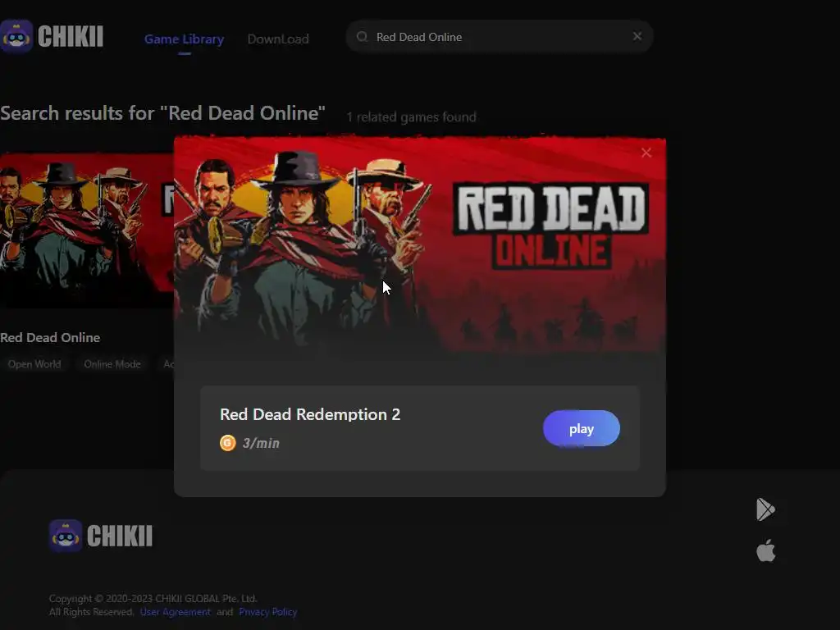Select the Red Dead Redemption 2 title text

310,414
